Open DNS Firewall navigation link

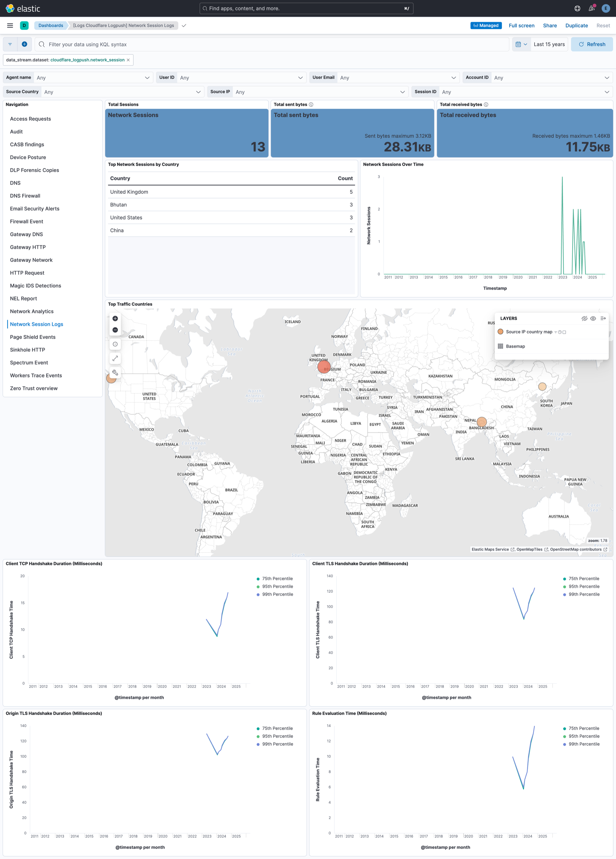(25, 196)
